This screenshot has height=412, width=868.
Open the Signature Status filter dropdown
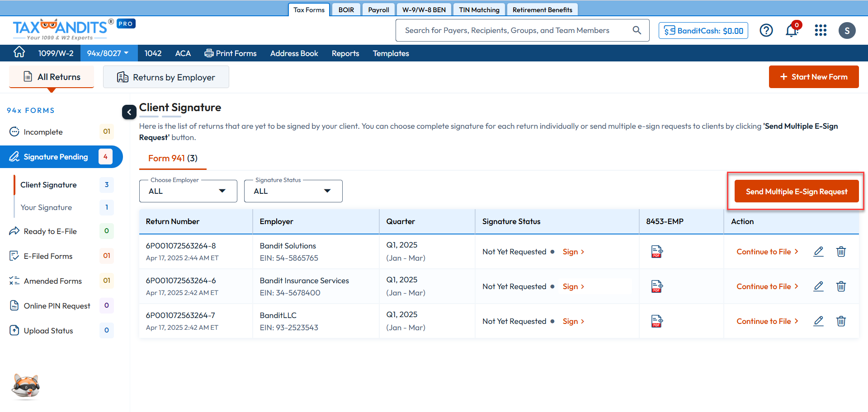293,191
